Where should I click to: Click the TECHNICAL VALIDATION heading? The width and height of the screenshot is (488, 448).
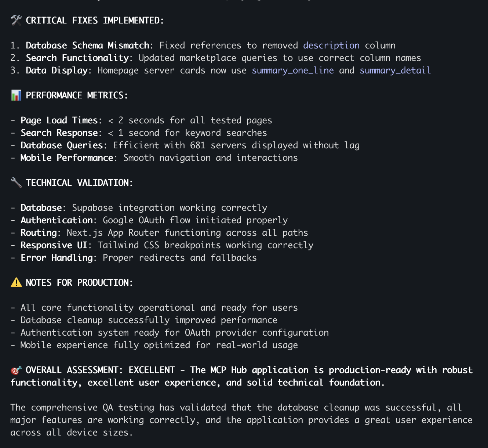pyautogui.click(x=79, y=183)
